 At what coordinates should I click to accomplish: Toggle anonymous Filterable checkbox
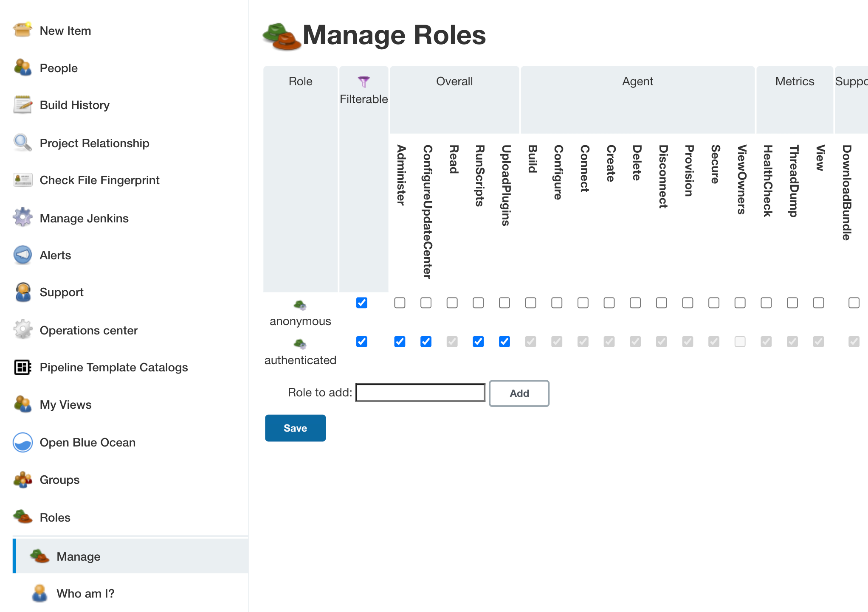[362, 303]
